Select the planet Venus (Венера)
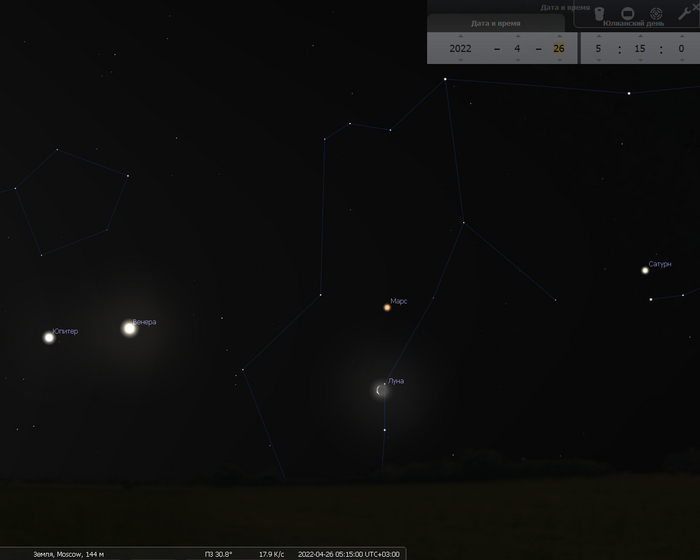 click(129, 329)
